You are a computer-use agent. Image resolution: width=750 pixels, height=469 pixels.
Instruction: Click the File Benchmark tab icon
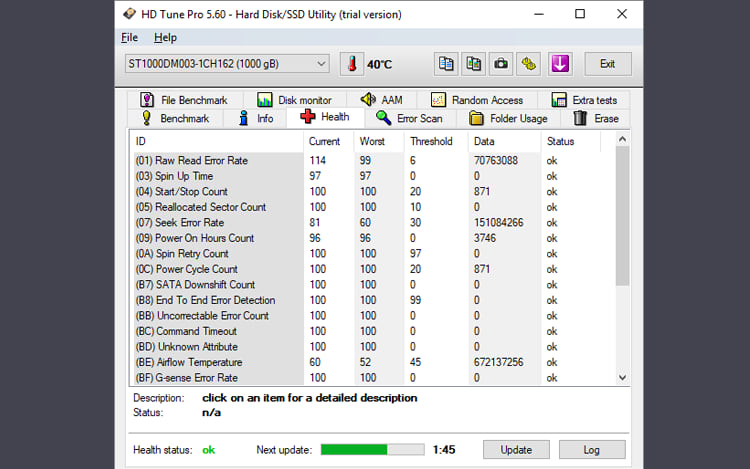point(147,100)
